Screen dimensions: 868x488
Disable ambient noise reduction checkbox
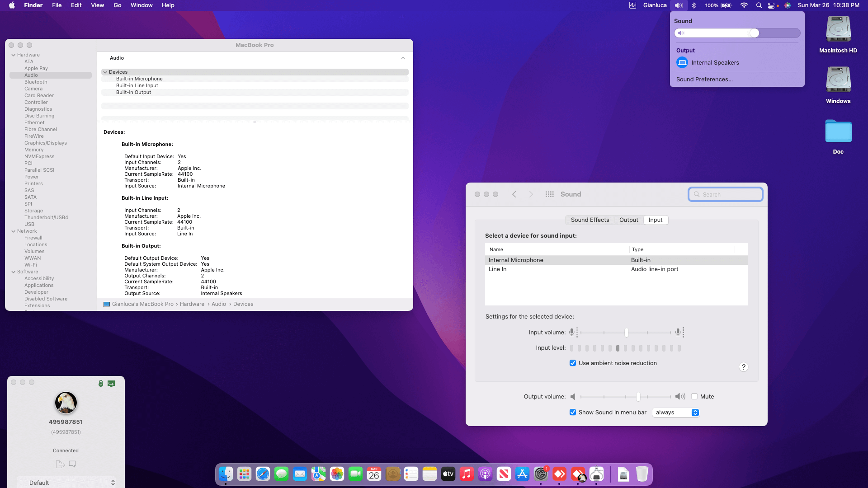tap(573, 363)
